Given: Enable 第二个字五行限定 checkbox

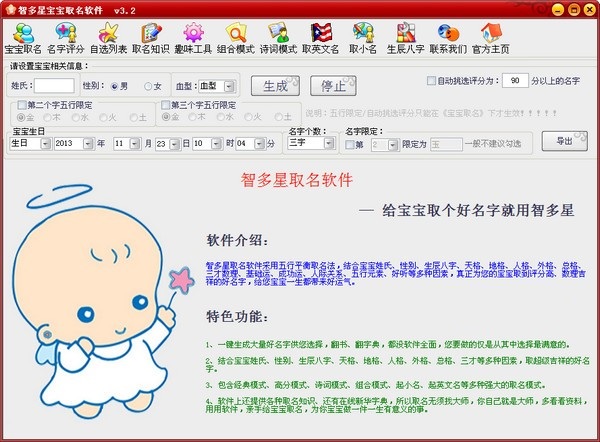Looking at the screenshot, I should [20, 105].
